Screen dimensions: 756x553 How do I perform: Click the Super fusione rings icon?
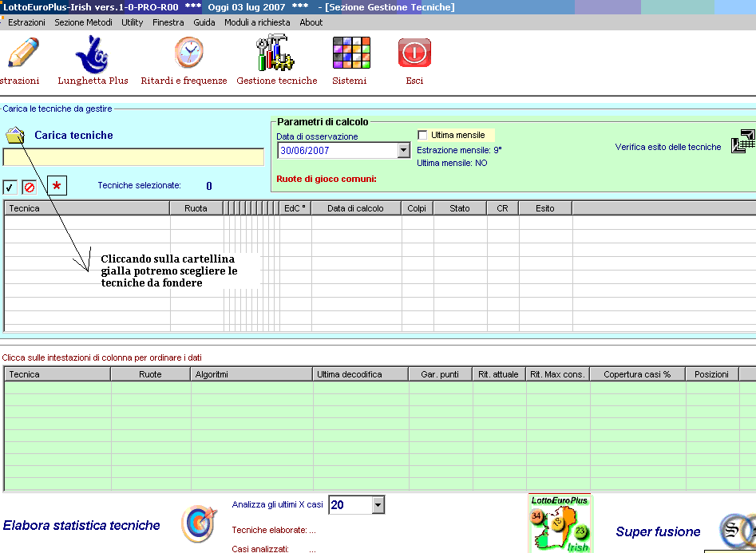click(x=737, y=531)
